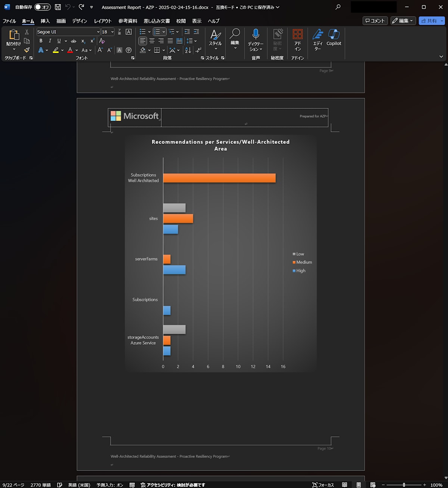Image resolution: width=448 pixels, height=488 pixels.
Task: Open the font name combo box
Action: click(x=68, y=32)
